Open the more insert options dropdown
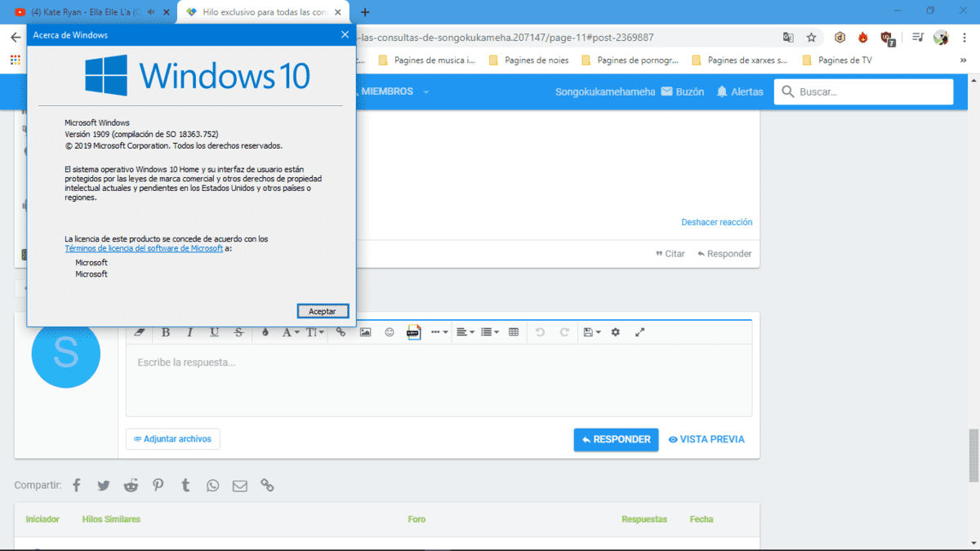This screenshot has width=980, height=551. tap(439, 332)
